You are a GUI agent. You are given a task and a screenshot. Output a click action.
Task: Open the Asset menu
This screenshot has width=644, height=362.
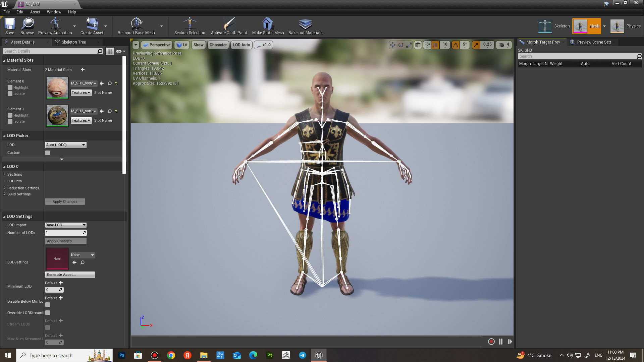point(35,12)
